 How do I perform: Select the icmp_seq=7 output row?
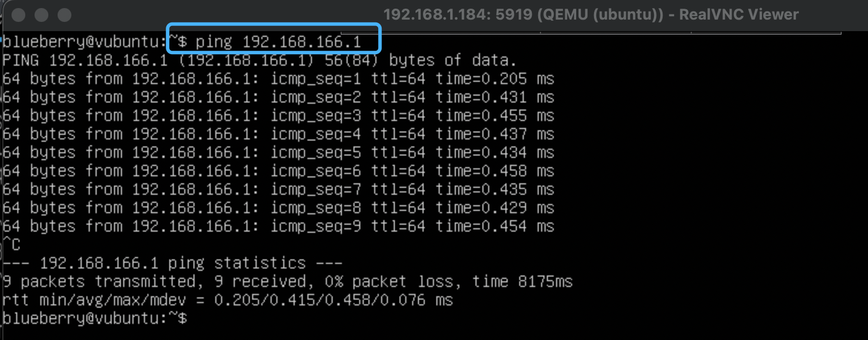click(x=278, y=190)
